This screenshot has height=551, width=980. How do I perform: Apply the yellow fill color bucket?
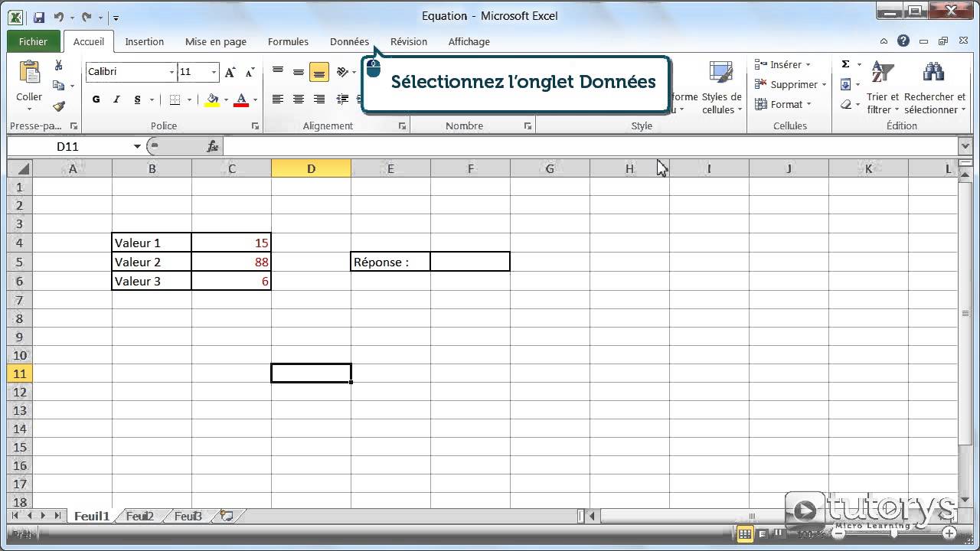point(212,99)
